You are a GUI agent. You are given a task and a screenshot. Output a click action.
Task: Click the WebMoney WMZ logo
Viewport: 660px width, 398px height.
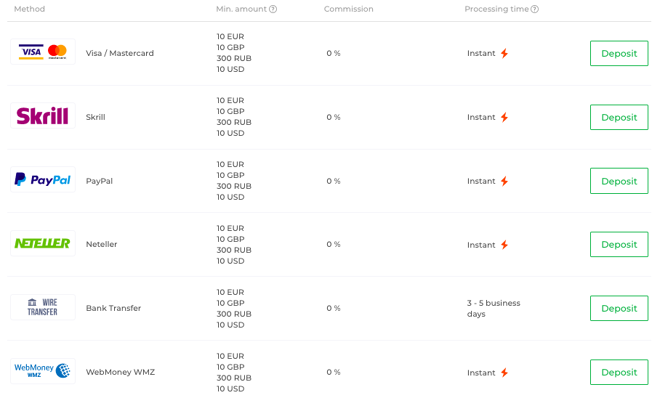pos(43,371)
